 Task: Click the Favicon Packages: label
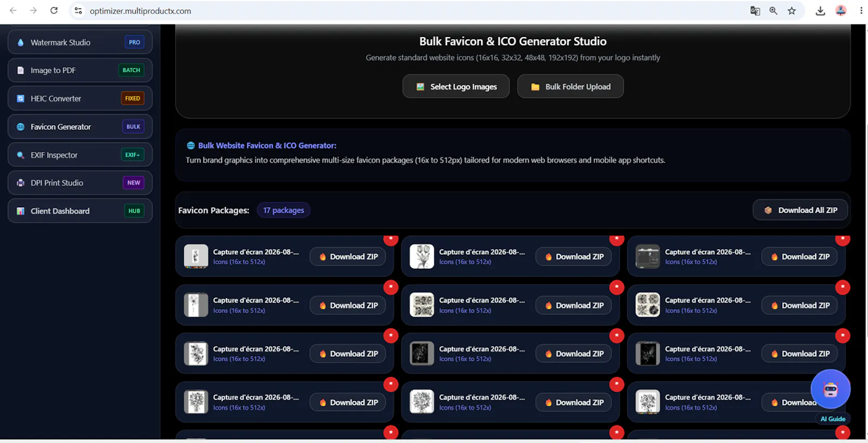214,210
